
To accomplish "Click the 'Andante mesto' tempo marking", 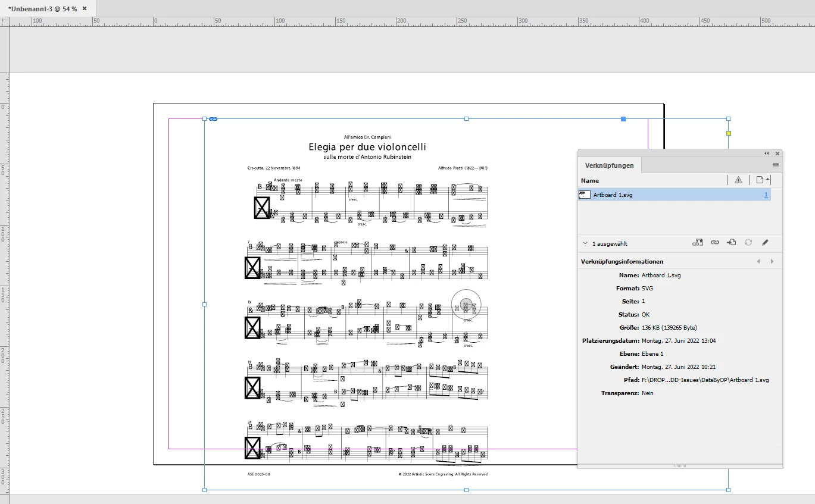I will click(288, 180).
